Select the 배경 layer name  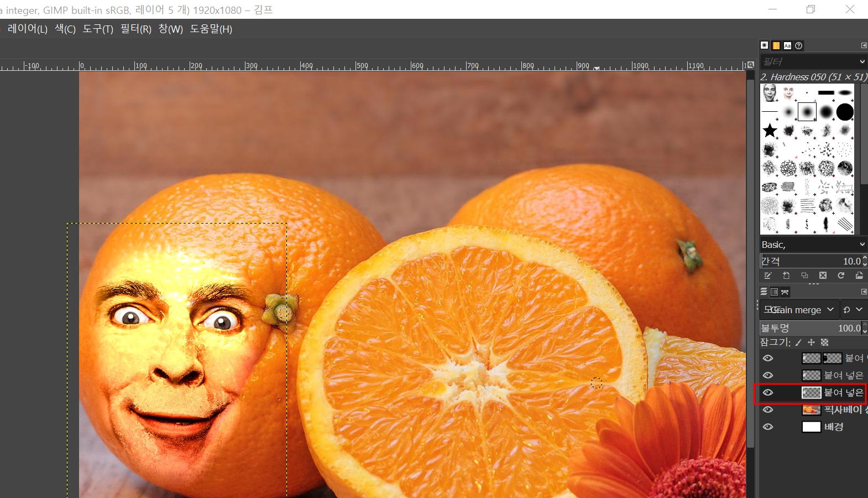(834, 427)
